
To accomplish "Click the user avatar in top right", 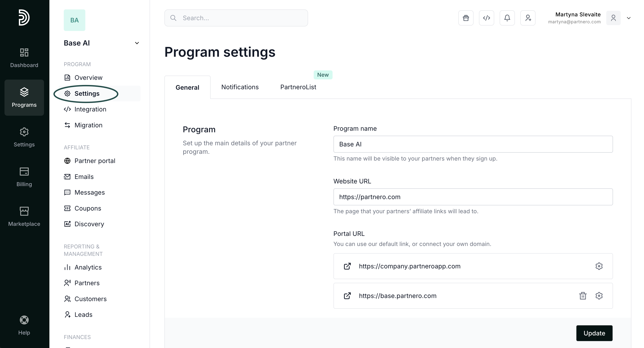I will pos(613,18).
